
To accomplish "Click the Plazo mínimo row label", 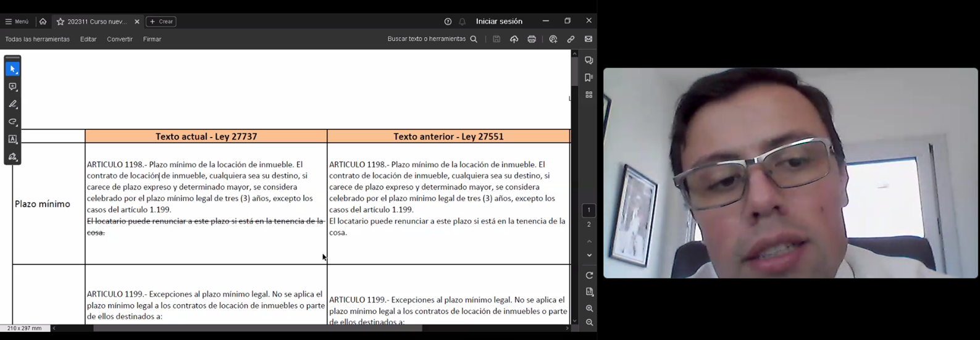I will [x=43, y=204].
